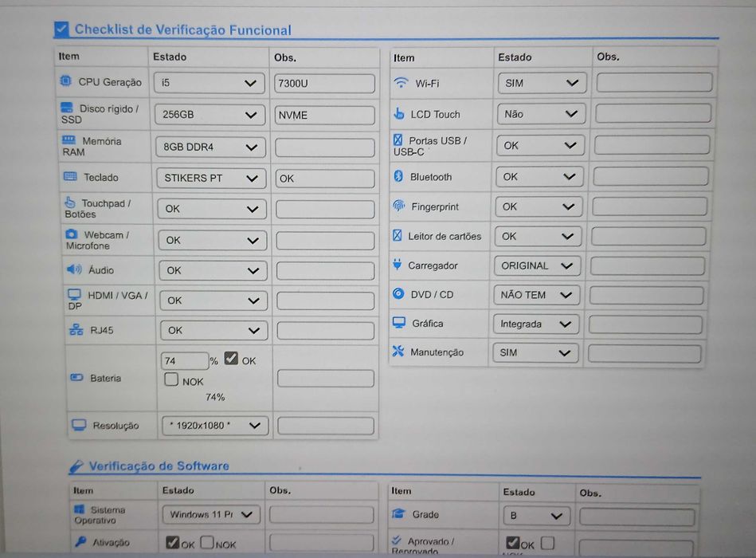This screenshot has height=558, width=756.
Task: Click the Portas USB / USB-C icon
Action: [398, 139]
